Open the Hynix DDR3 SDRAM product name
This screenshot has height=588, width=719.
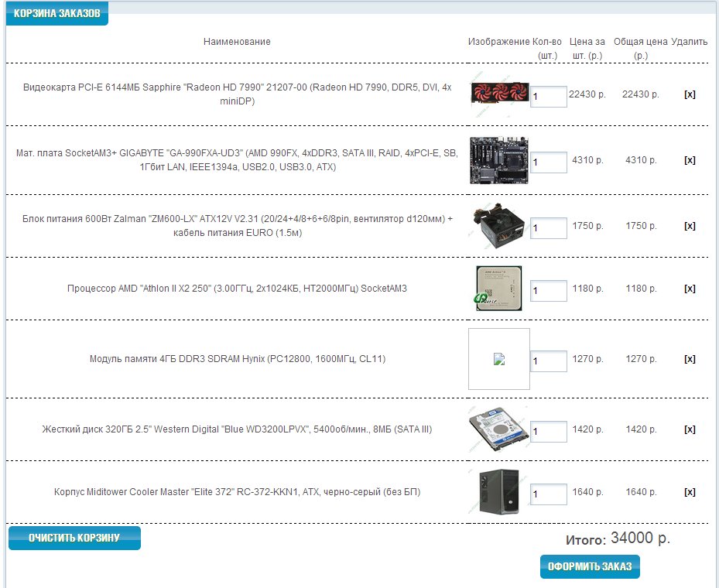coord(237,359)
